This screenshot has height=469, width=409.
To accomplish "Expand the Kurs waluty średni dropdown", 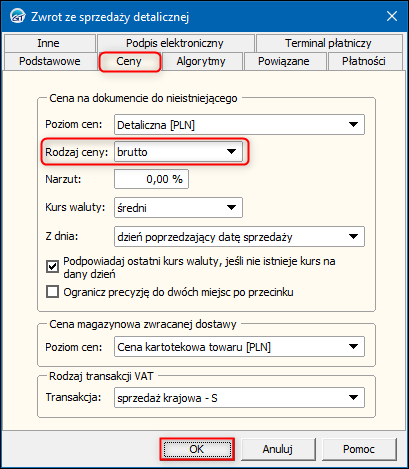I will point(178,208).
